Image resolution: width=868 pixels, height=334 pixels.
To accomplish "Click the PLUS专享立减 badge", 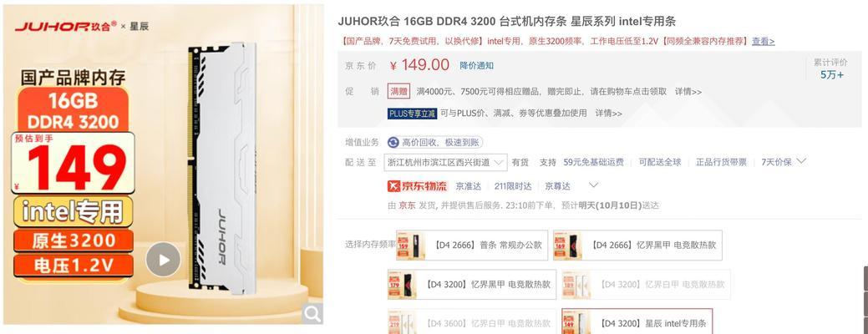I will pyautogui.click(x=413, y=114).
